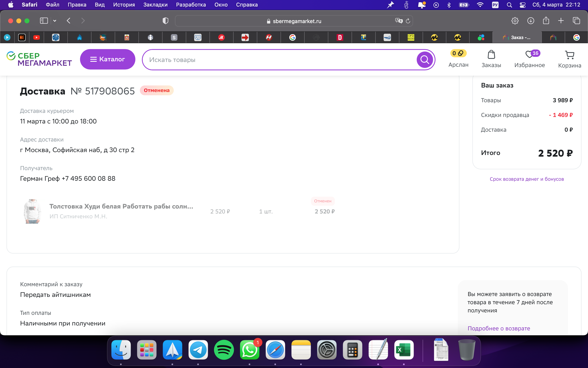Click the purple search magnifier button
Screen dimensions: 588x368
pyautogui.click(x=424, y=60)
